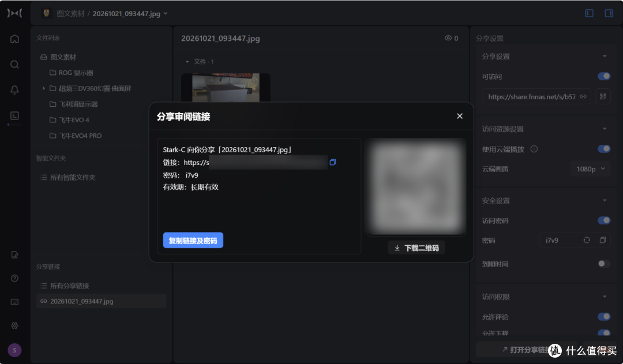Image resolution: width=623 pixels, height=364 pixels.
Task: Collapse the 安全设置 section
Action: click(605, 200)
